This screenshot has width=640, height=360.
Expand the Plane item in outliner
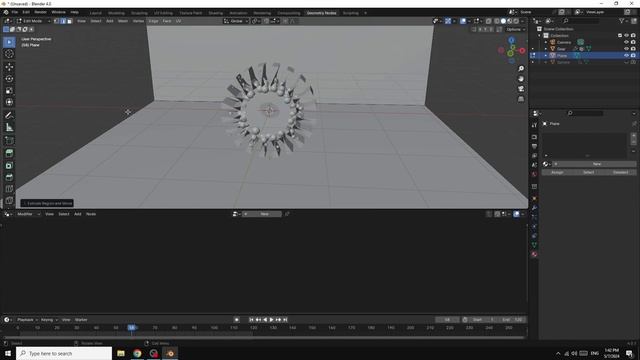(x=546, y=55)
